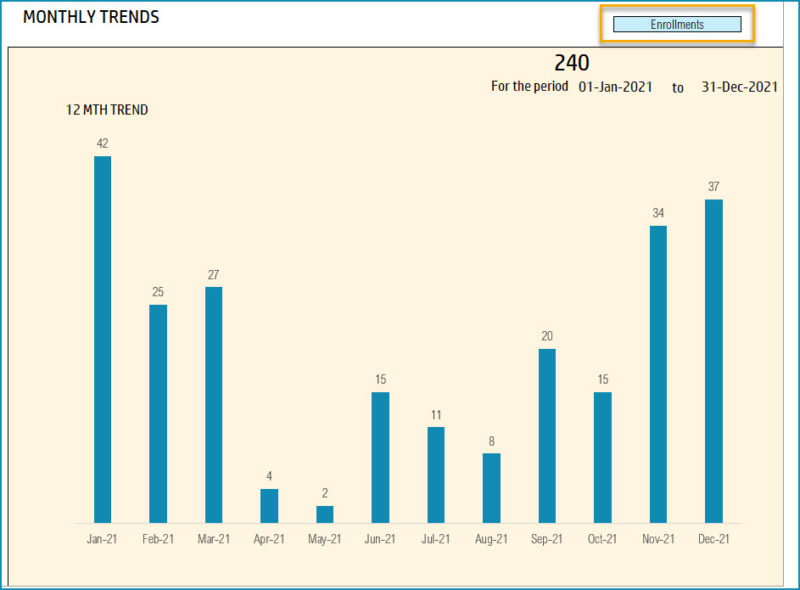Click the total count 240
This screenshot has height=590, width=800.
(571, 63)
